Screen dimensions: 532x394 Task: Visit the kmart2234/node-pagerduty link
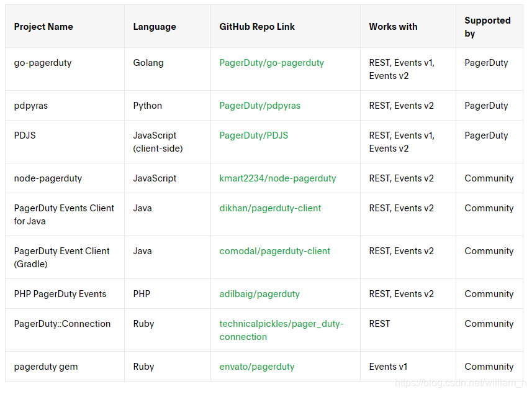pos(277,178)
